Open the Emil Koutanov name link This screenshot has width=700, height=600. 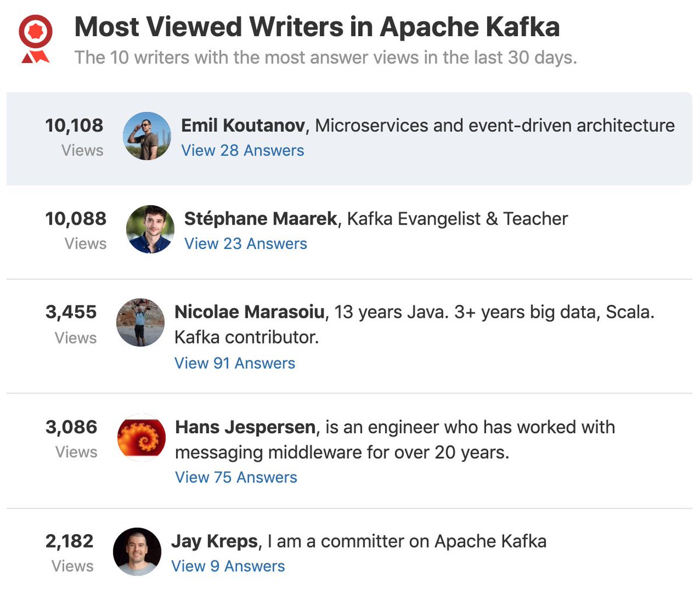[243, 125]
